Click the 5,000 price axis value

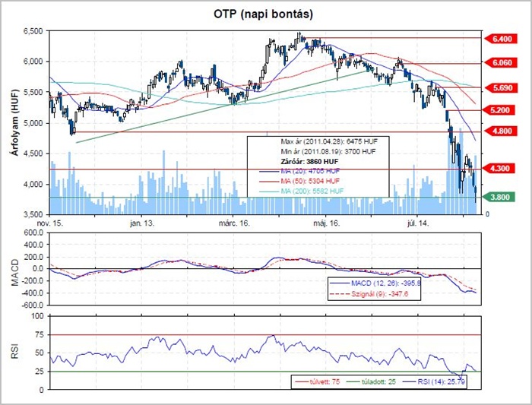(x=33, y=123)
